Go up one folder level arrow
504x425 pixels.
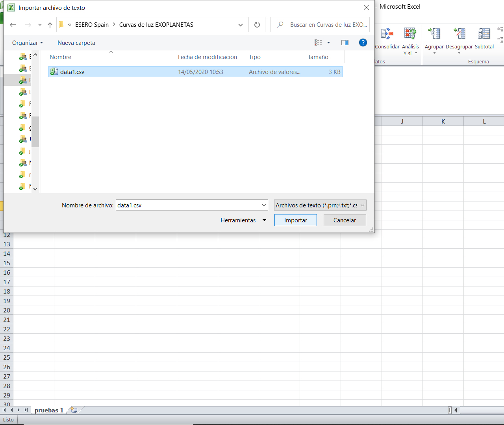(50, 25)
